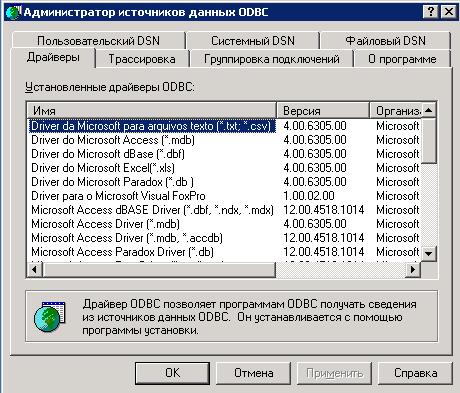Open the Файловый DSN tab
This screenshot has height=393, width=460.
click(x=385, y=41)
